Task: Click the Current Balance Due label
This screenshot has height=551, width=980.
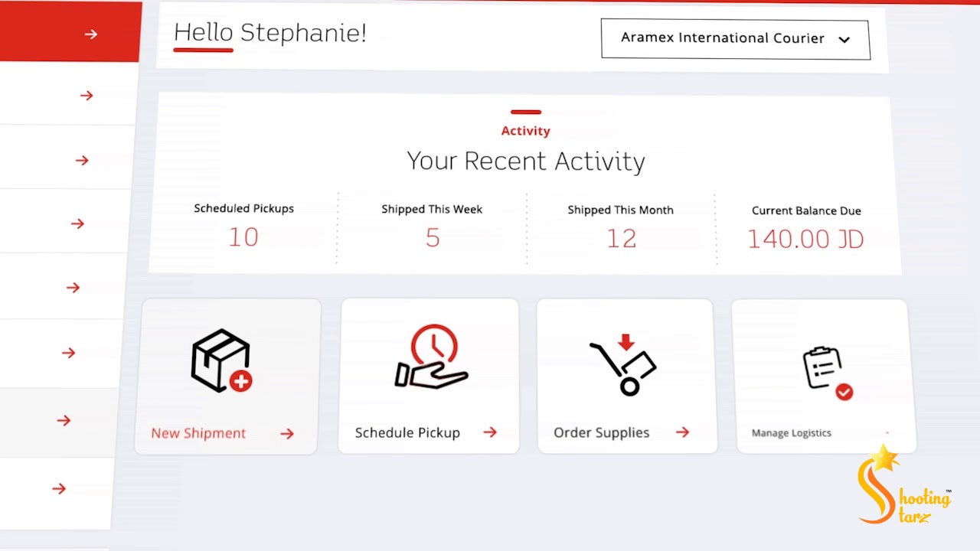Action: (806, 210)
